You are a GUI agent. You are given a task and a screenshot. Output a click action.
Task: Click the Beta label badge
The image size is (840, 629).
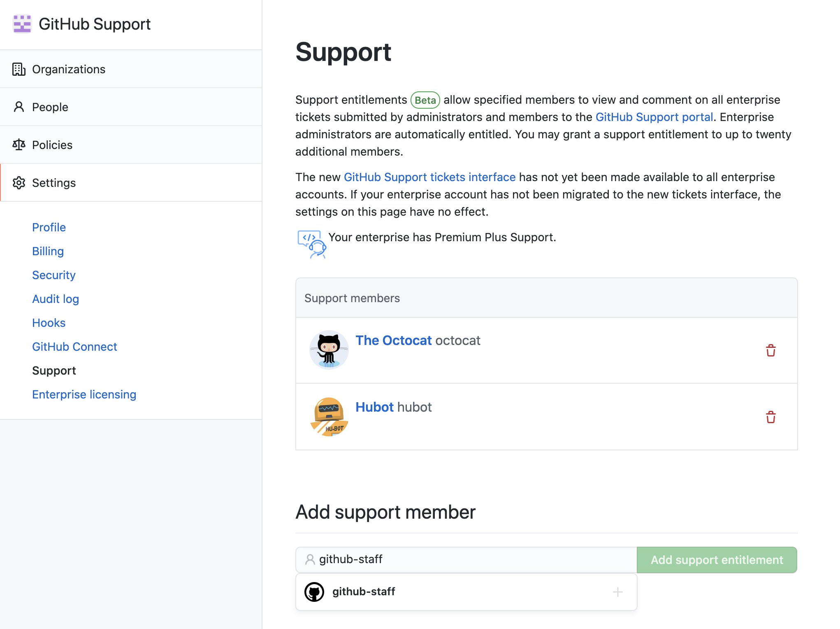click(425, 100)
